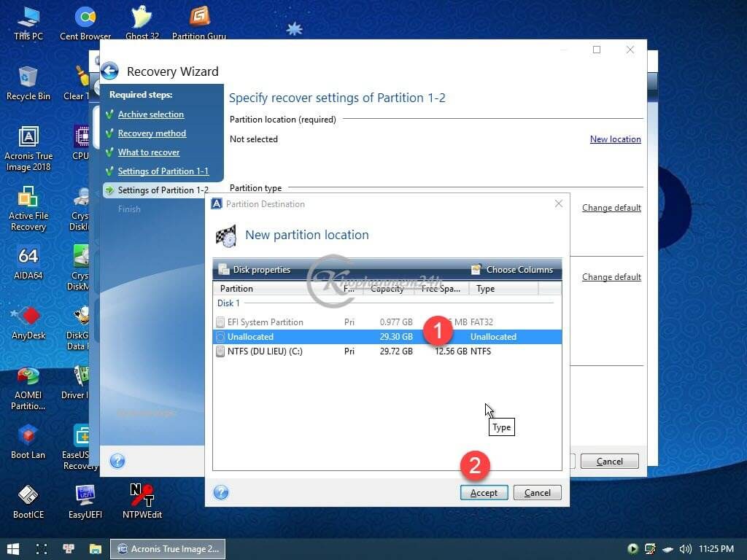Screen dimensions: 747x560
Task: Click Change default link under Partition type
Action: (x=611, y=208)
